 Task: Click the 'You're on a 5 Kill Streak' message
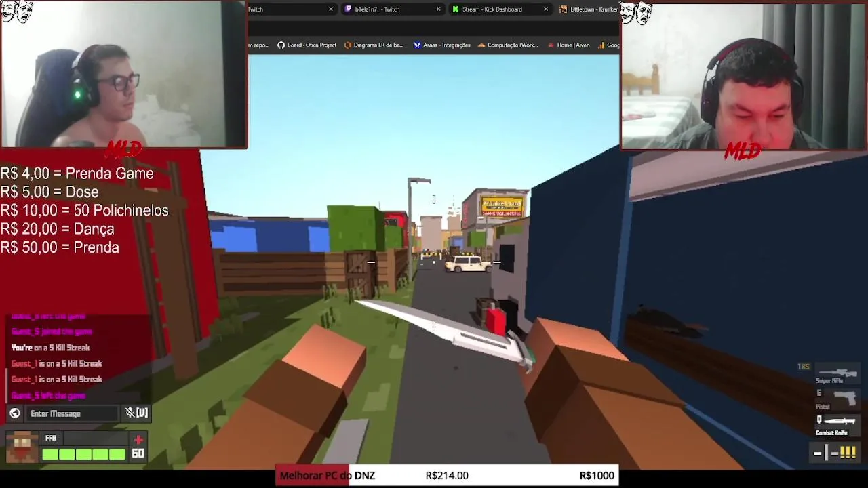(x=50, y=348)
